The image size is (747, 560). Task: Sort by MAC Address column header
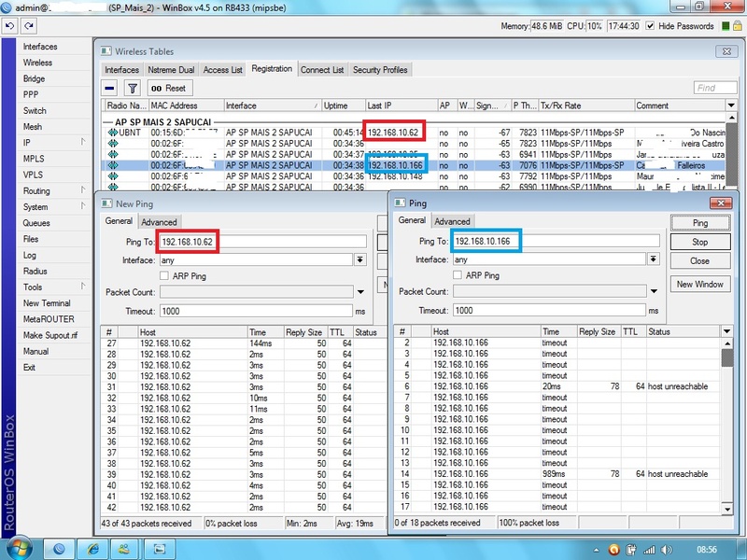186,105
